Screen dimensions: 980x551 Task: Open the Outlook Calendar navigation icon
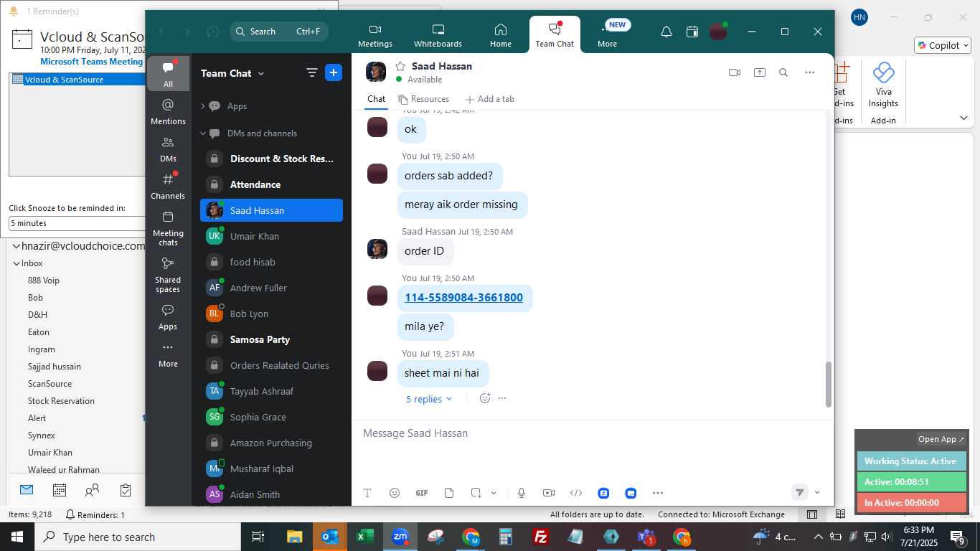point(60,490)
